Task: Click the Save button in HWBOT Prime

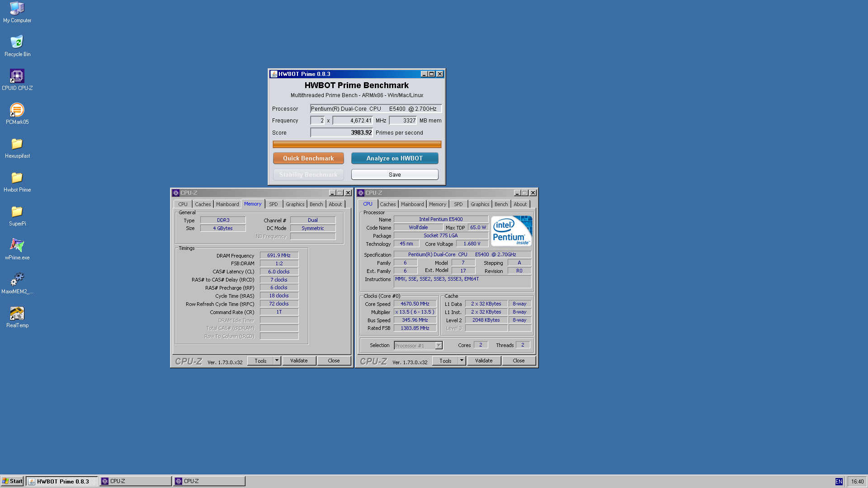Action: coord(395,174)
